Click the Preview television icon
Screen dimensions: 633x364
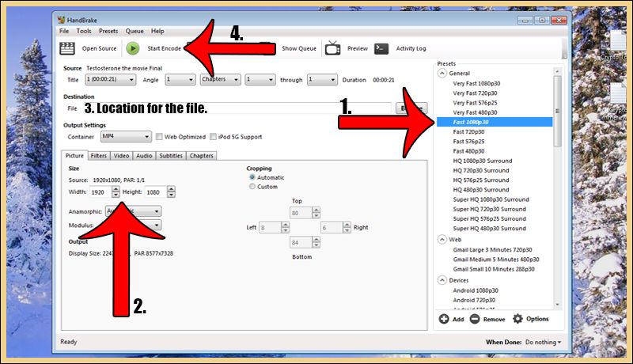pos(332,48)
